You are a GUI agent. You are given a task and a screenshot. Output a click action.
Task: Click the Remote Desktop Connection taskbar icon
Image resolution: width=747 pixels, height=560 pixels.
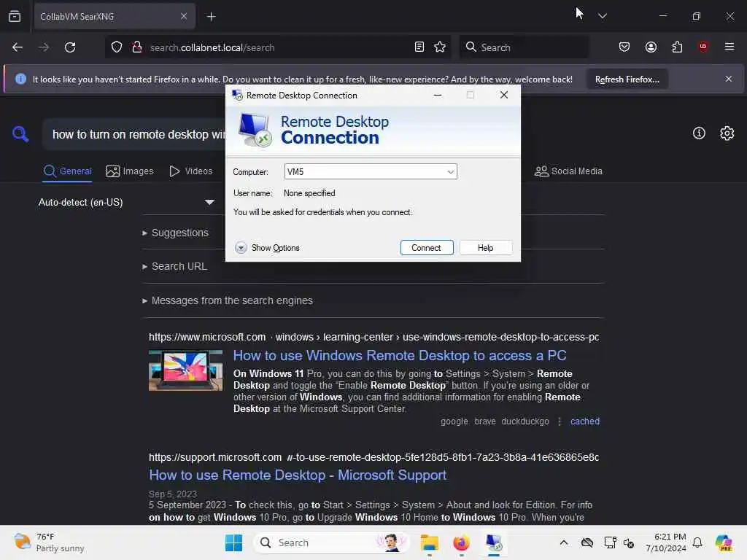494,542
